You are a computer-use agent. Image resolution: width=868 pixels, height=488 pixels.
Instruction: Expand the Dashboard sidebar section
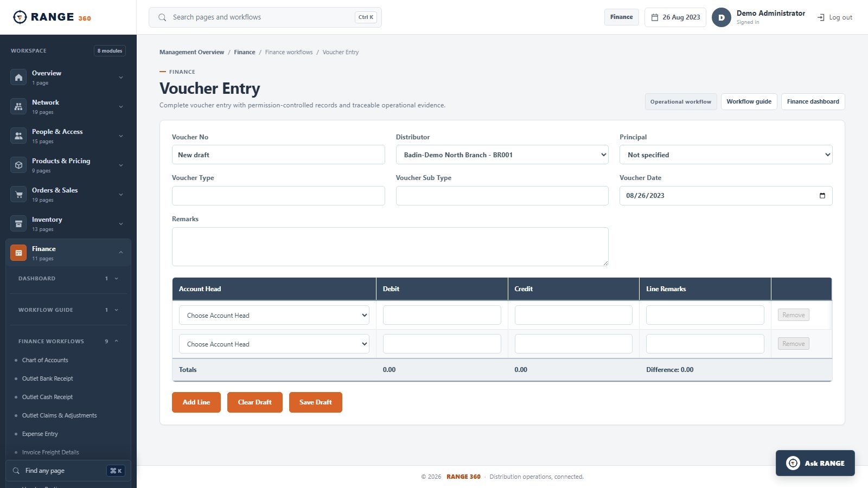pyautogui.click(x=68, y=279)
